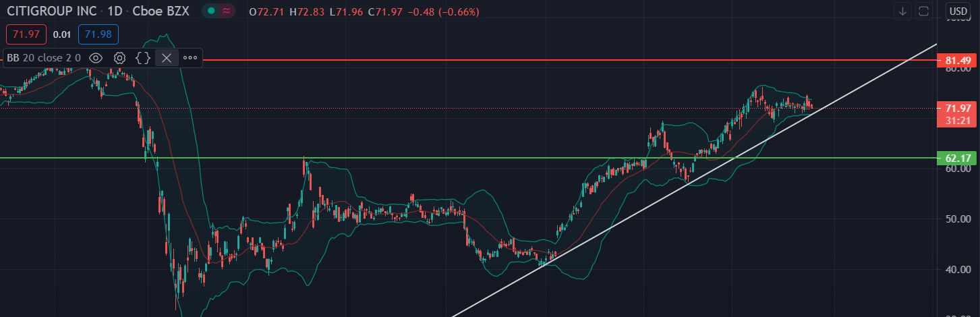
Task: Select red horizontal line label 81.49
Action: 957,61
